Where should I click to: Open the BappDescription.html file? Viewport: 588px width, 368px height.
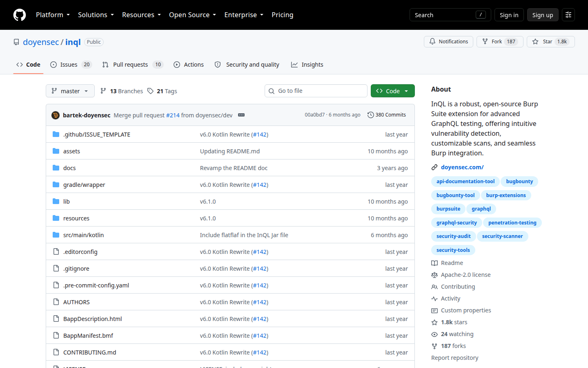93,319
